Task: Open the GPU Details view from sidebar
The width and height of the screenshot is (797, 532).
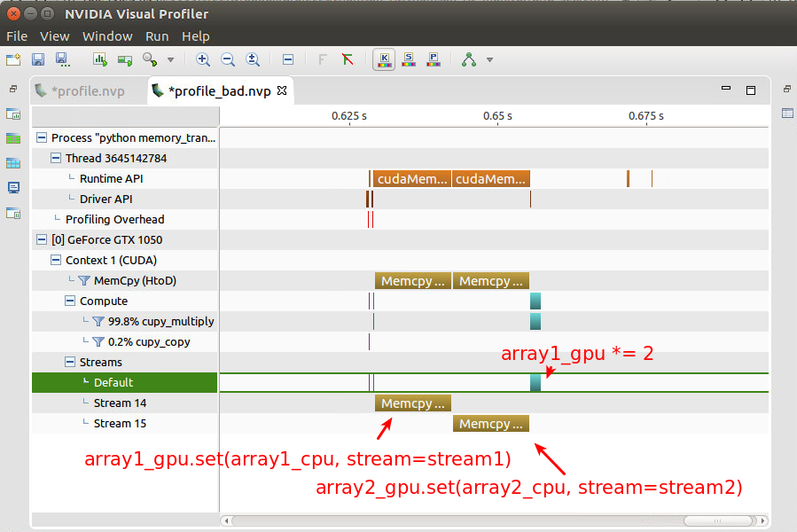Action: point(12,138)
